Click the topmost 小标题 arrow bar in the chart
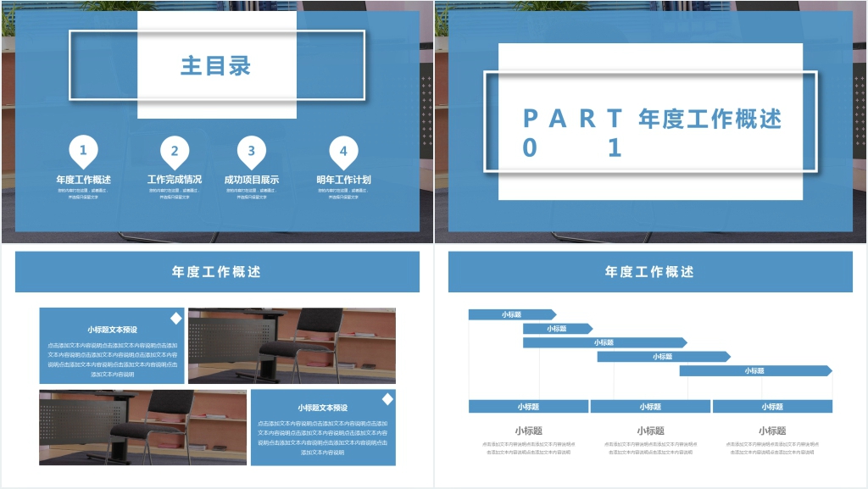Viewport: 868px width, 489px height. (512, 314)
